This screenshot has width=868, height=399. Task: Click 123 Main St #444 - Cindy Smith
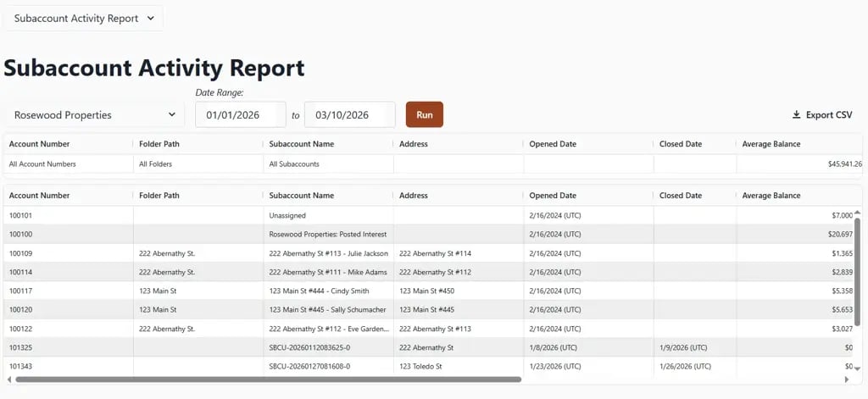[319, 291]
